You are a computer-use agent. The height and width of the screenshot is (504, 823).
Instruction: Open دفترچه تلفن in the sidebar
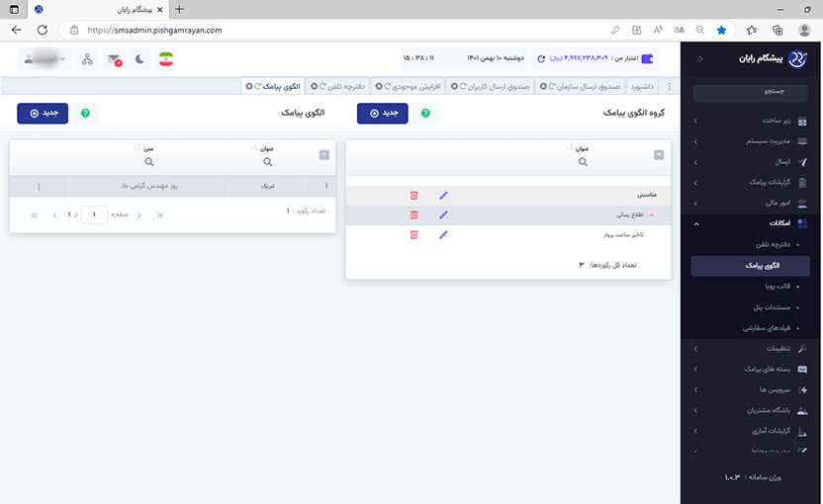[x=773, y=244]
